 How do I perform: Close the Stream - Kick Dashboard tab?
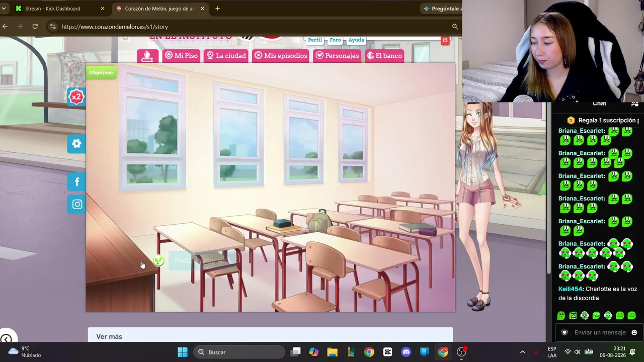[x=103, y=9]
